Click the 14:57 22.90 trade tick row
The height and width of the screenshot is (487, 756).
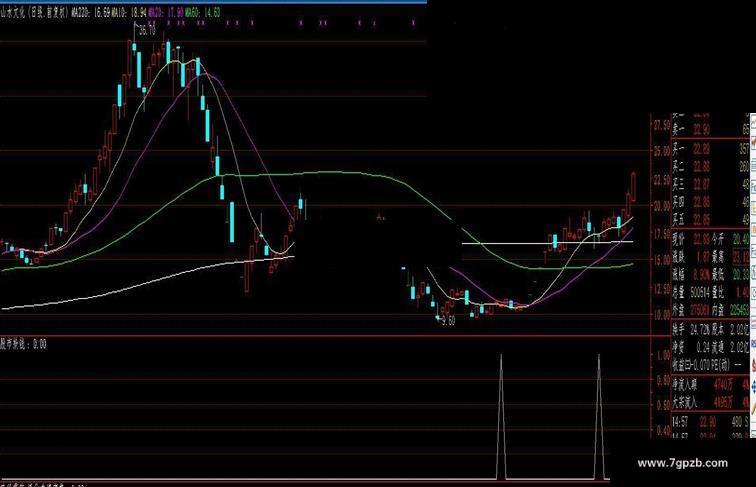click(x=710, y=422)
